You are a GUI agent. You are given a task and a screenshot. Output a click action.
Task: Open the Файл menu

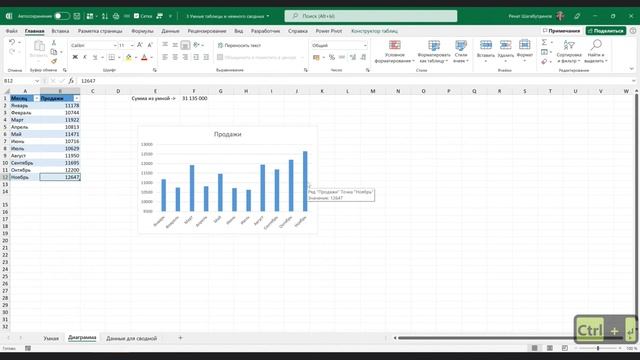coord(11,31)
